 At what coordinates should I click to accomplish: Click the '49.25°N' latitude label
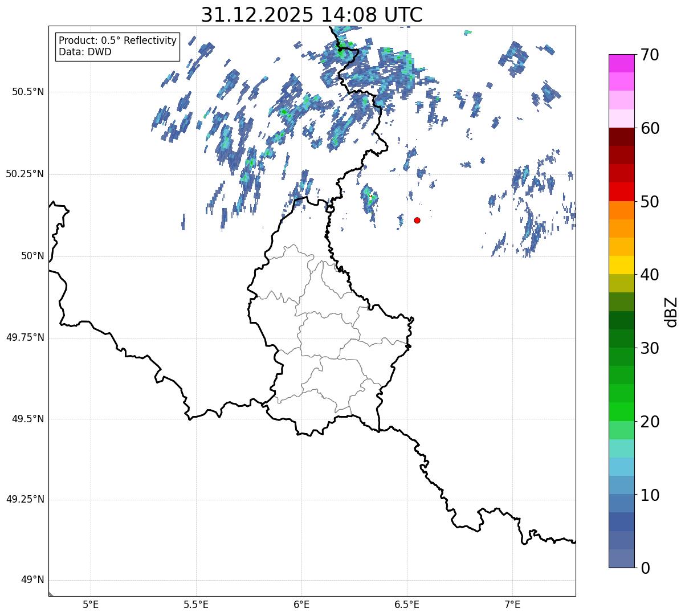pos(25,499)
